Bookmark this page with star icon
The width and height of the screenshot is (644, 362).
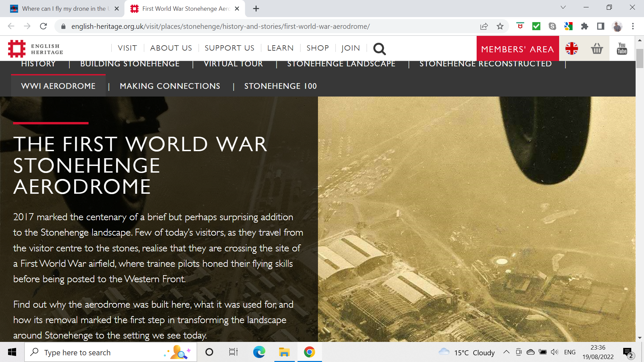point(500,26)
